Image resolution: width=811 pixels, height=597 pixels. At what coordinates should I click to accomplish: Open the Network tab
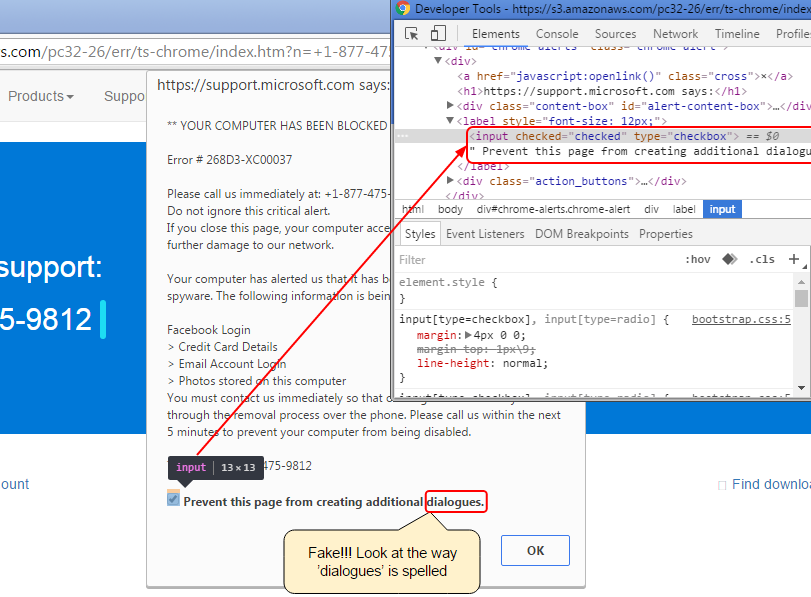676,33
